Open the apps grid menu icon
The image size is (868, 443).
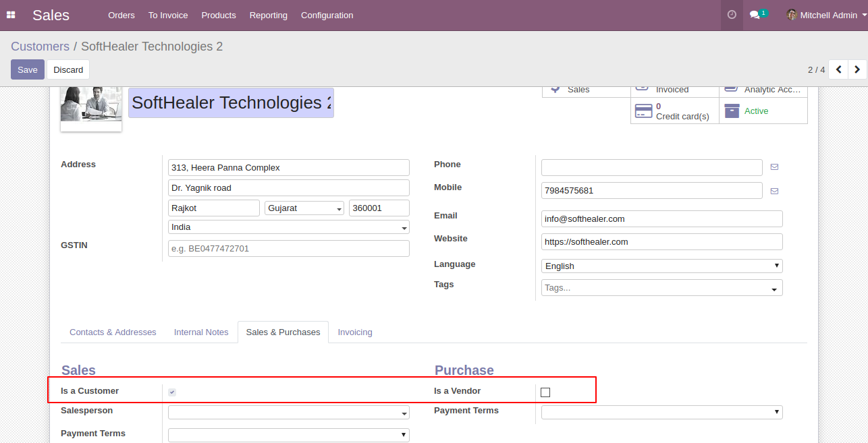11,15
